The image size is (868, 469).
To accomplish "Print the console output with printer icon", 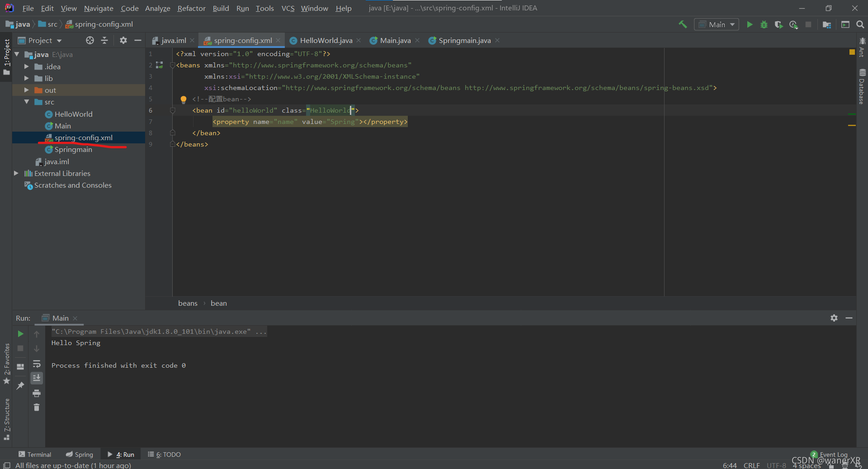I will (37, 393).
